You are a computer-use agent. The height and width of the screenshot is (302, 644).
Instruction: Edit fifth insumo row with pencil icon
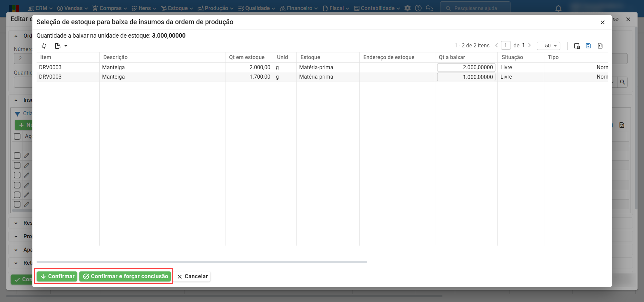[x=26, y=195]
